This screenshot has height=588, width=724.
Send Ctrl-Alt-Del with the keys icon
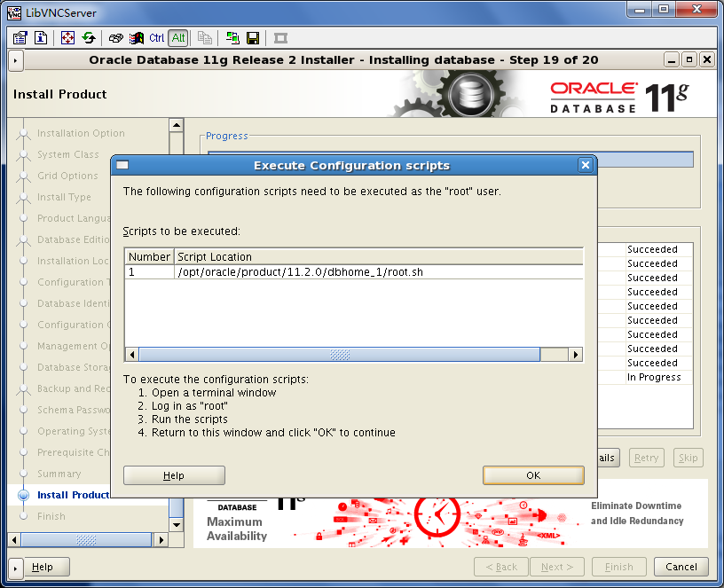[x=115, y=38]
